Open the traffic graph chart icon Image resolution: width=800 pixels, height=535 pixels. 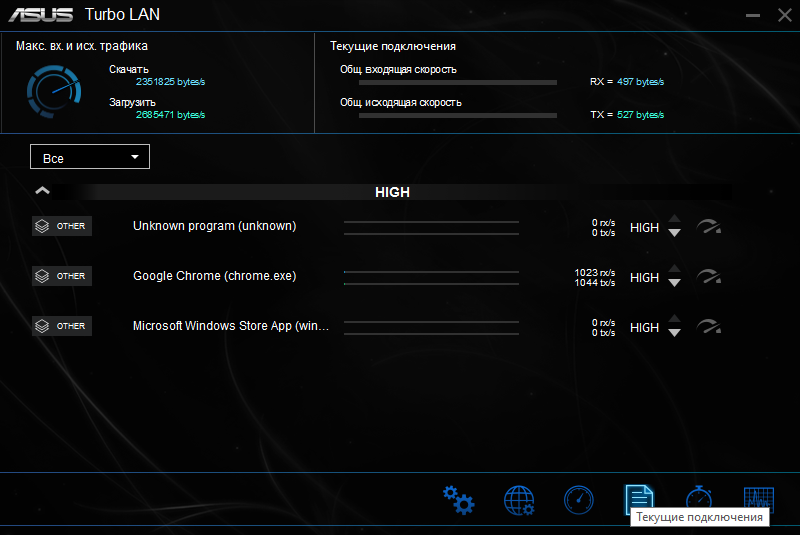click(759, 499)
